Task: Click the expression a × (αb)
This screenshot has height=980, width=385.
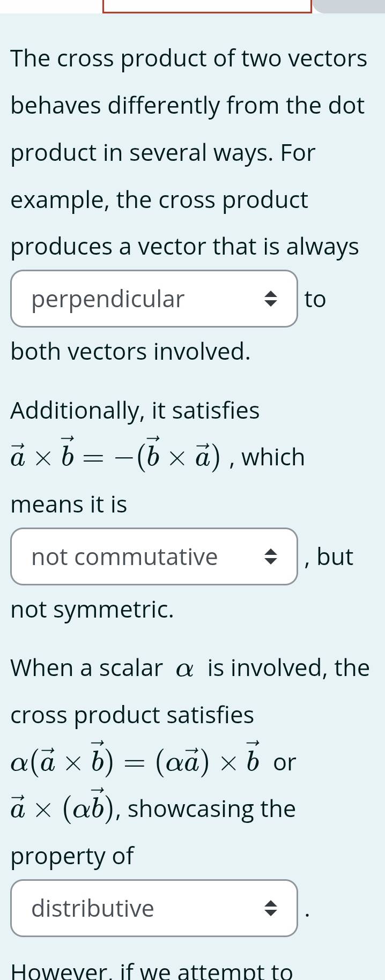Action: tap(65, 808)
